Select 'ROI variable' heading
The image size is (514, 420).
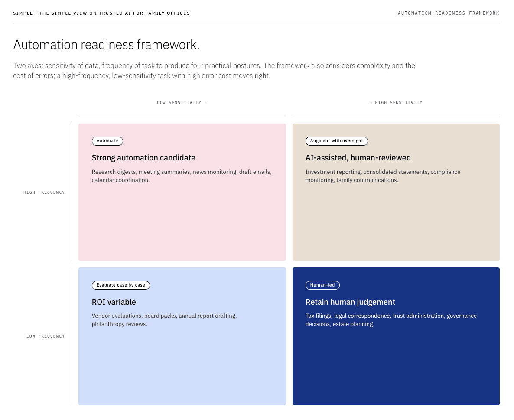[114, 302]
